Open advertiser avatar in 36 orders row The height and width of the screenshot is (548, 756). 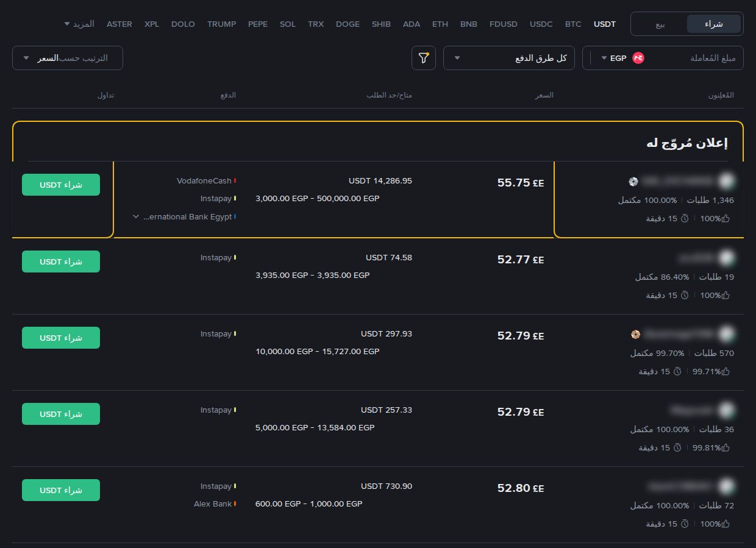click(726, 410)
